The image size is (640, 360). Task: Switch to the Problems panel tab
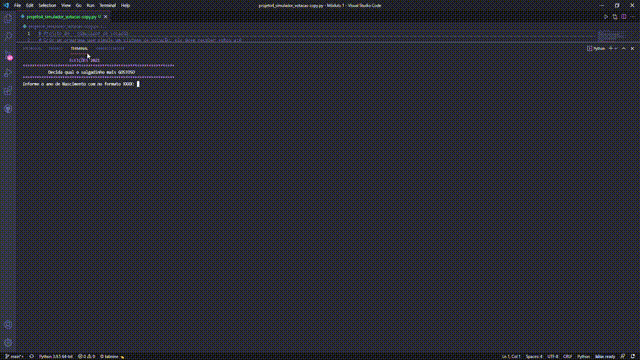[x=32, y=49]
